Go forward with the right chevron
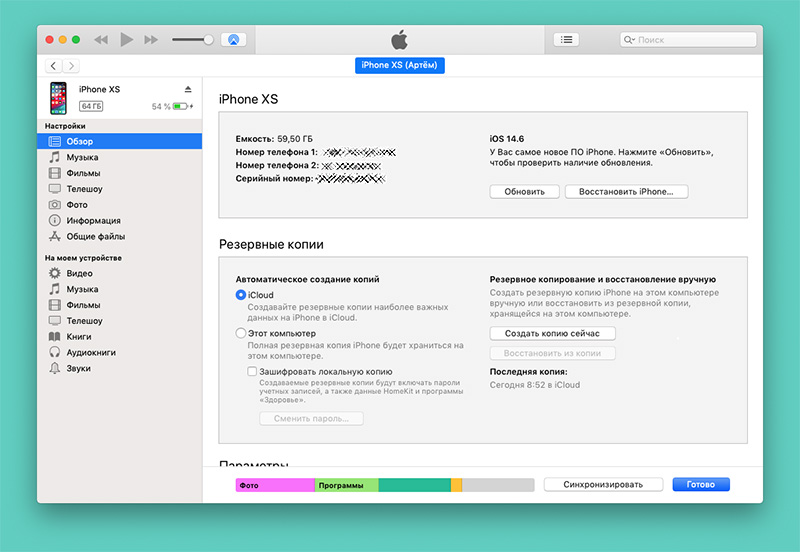Screen dimensions: 800x552 (71, 66)
